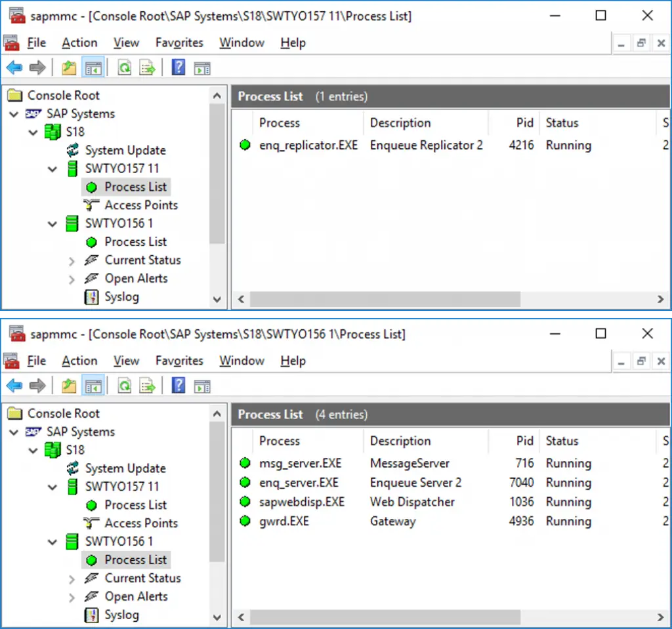Click Refresh icon in bottom window toolbar
Screen dimensions: 672x629
124,386
